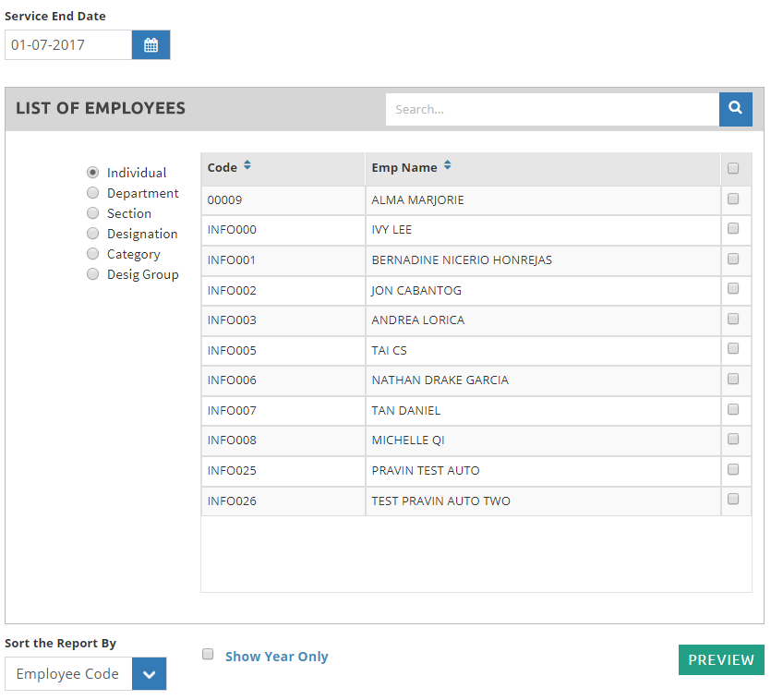Screen dimensions: 771x700
Task: Open the Service End Date calendar picker
Action: click(151, 45)
